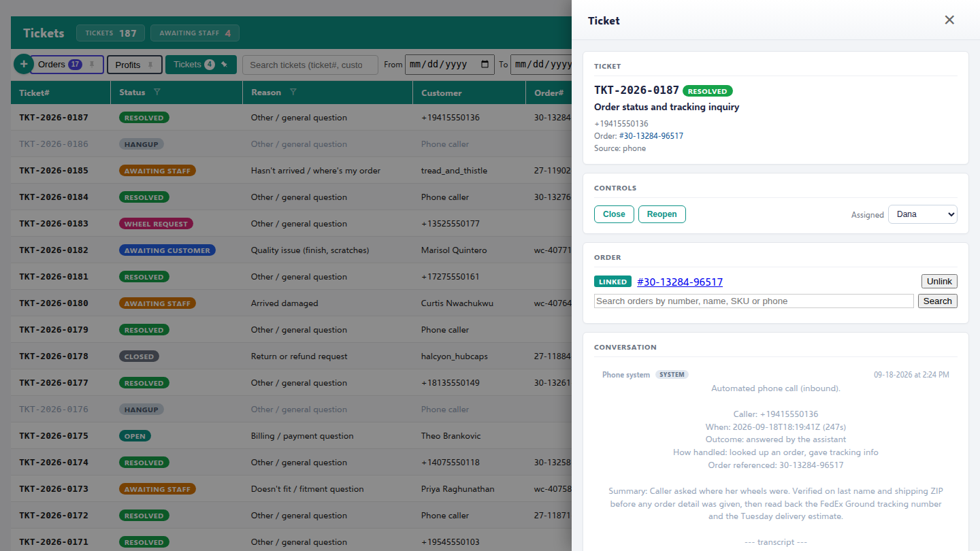Click the Ticket# column header

click(x=61, y=93)
